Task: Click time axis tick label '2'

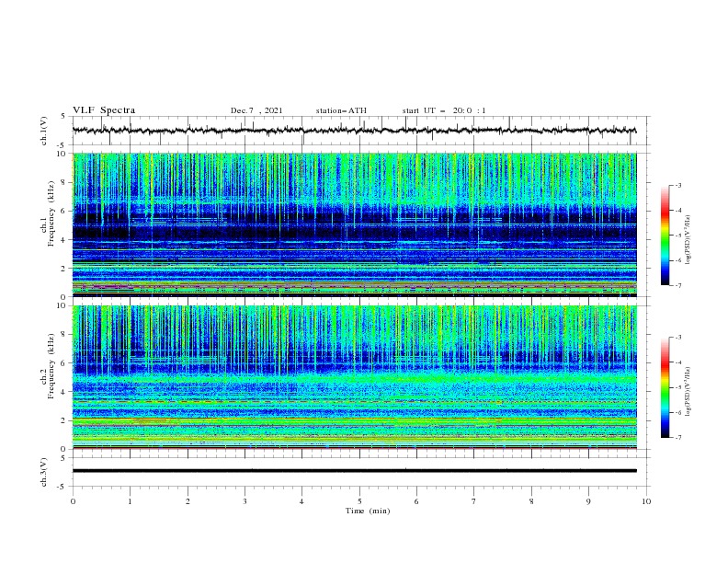Action: coord(188,501)
